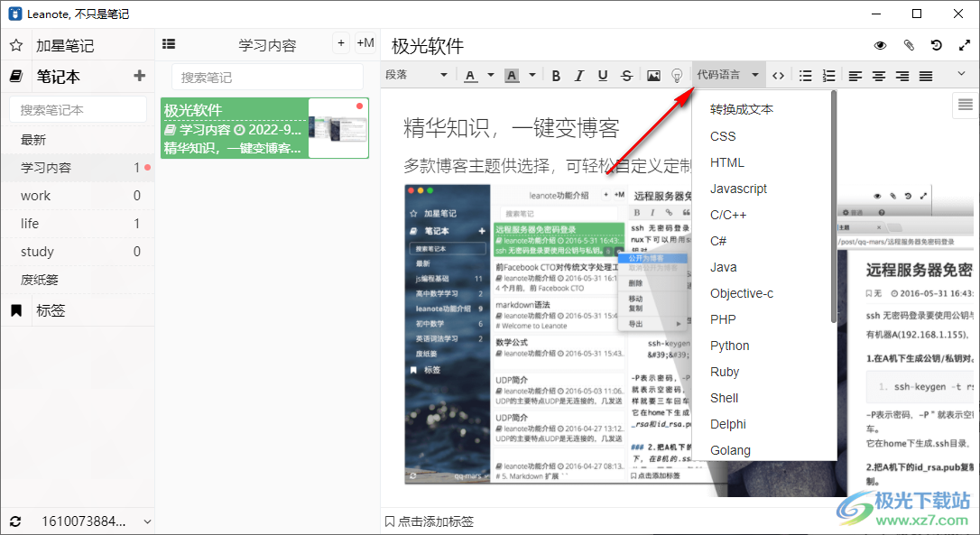Expand the editor to fullscreen writing mode
Viewport: 980px width, 535px height.
964,45
